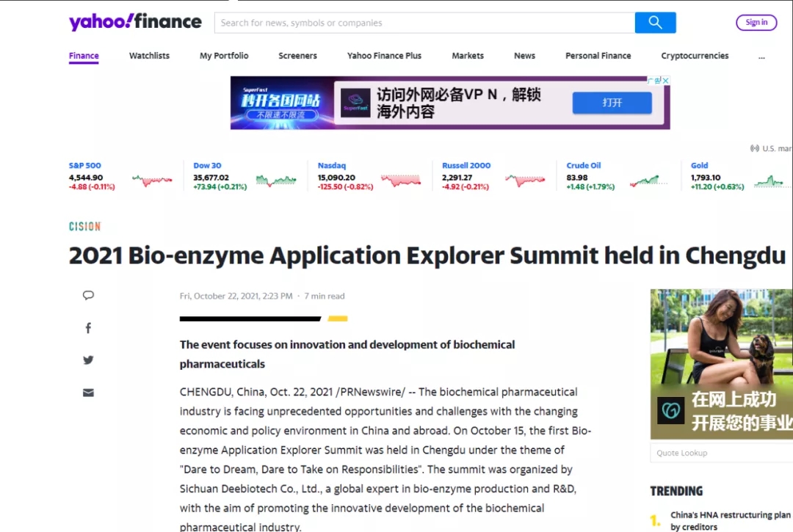Click the Sign in button
This screenshot has width=793, height=532.
[x=756, y=23]
